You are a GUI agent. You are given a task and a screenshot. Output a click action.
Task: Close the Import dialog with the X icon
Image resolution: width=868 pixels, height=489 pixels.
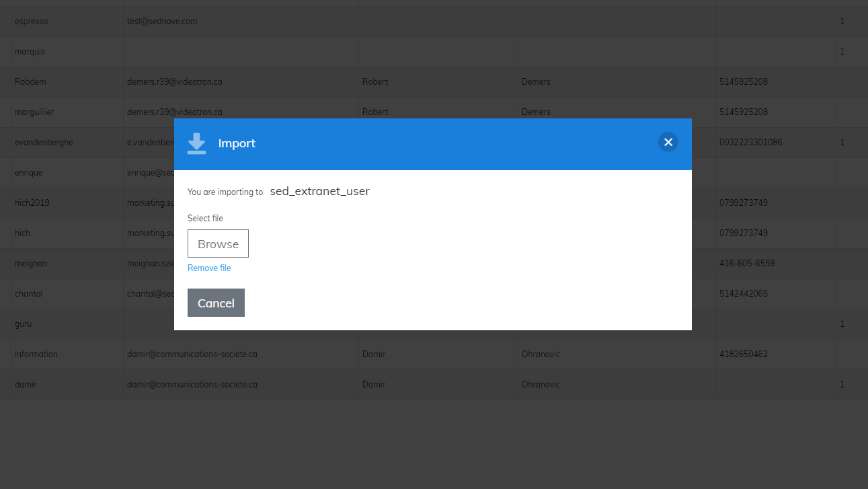click(x=668, y=142)
